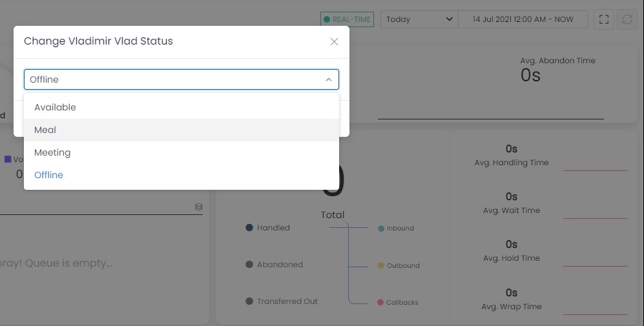This screenshot has height=326, width=644.
Task: Click the Queue is empty message
Action: tap(56, 263)
